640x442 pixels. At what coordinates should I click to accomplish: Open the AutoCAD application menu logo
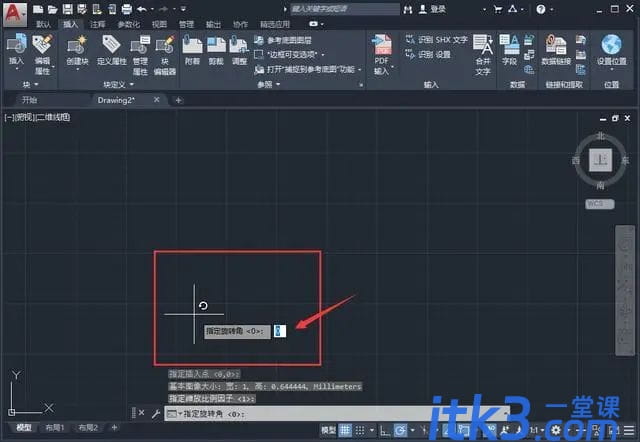15,13
